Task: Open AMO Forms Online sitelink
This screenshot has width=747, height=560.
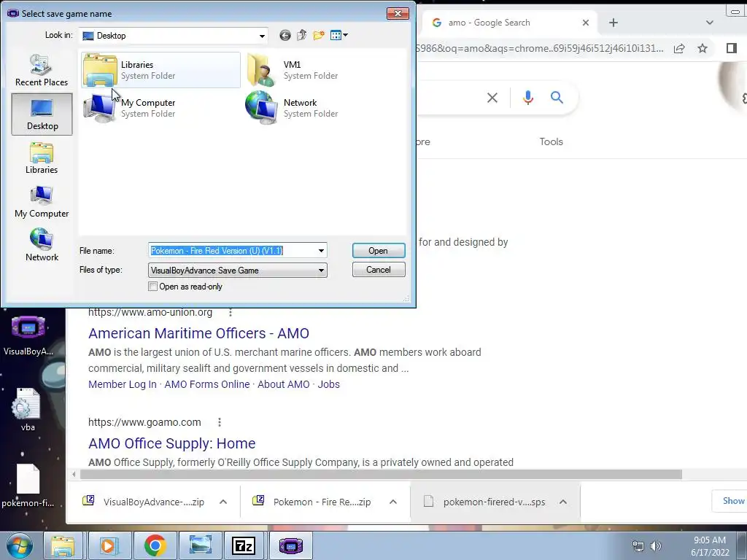Action: pyautogui.click(x=206, y=384)
